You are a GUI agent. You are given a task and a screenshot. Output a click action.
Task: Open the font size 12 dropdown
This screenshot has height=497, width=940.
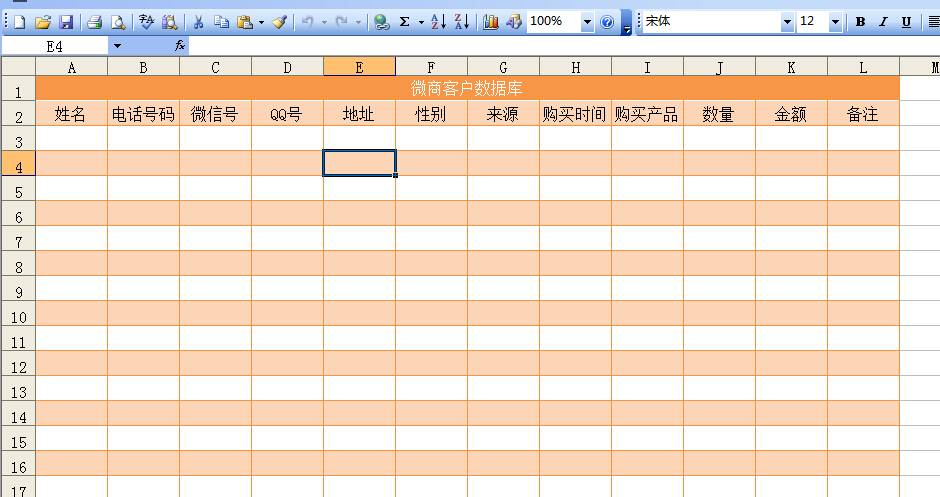[x=835, y=22]
